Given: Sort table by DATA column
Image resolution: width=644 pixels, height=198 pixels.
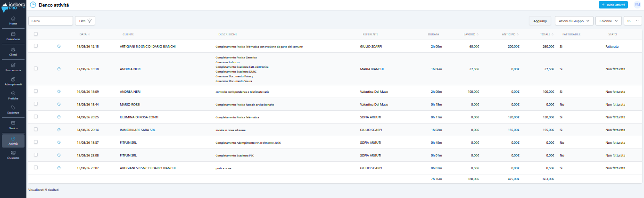Looking at the screenshot, I should click(85, 34).
